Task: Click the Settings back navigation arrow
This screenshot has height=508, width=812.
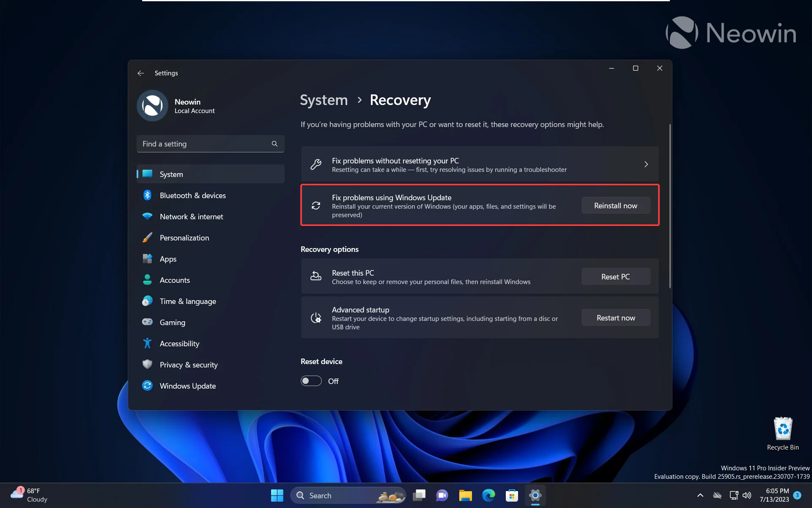Action: 141,72
